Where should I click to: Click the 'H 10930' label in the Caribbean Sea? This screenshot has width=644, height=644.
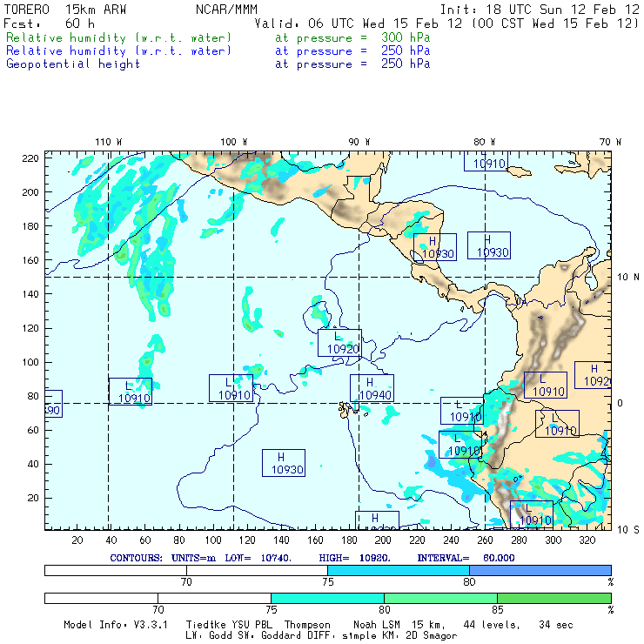click(489, 245)
